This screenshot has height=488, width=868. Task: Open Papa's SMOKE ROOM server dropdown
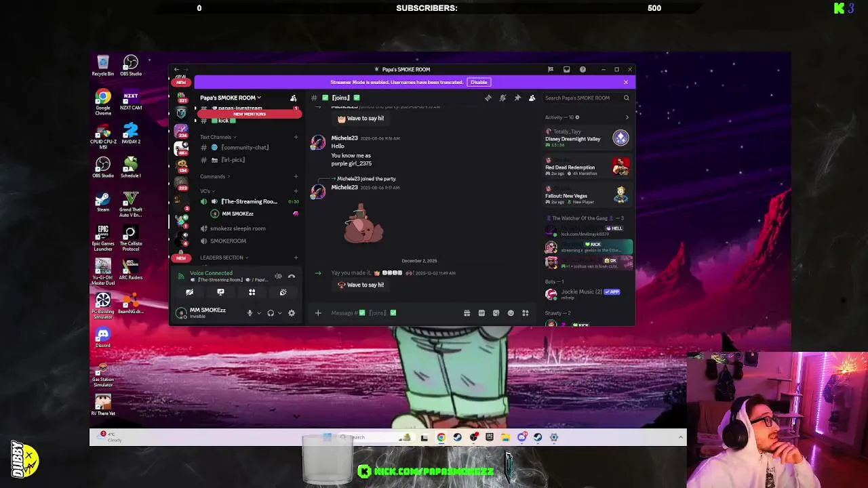[x=230, y=98]
